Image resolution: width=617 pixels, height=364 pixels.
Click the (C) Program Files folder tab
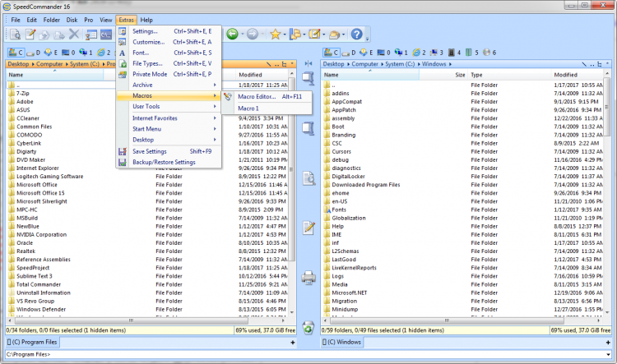pyautogui.click(x=33, y=343)
